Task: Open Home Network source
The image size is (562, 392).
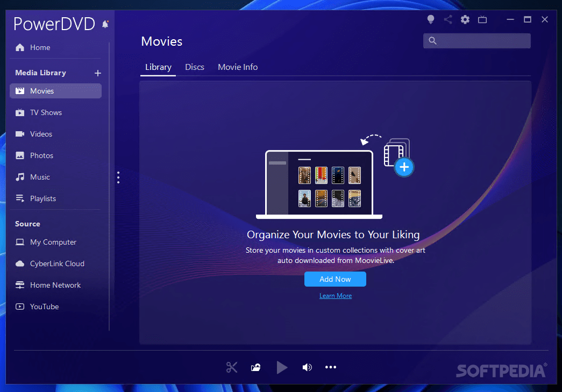Action: pyautogui.click(x=55, y=285)
